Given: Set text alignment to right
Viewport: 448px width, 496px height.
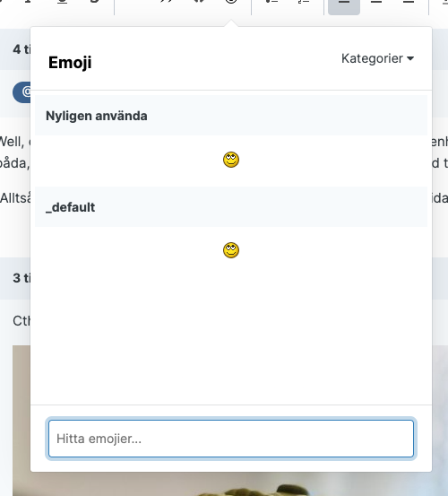Looking at the screenshot, I should pyautogui.click(x=409, y=2).
